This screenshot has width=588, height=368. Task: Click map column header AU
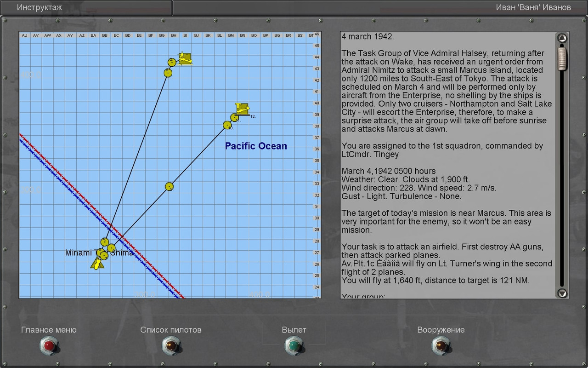tap(25, 35)
